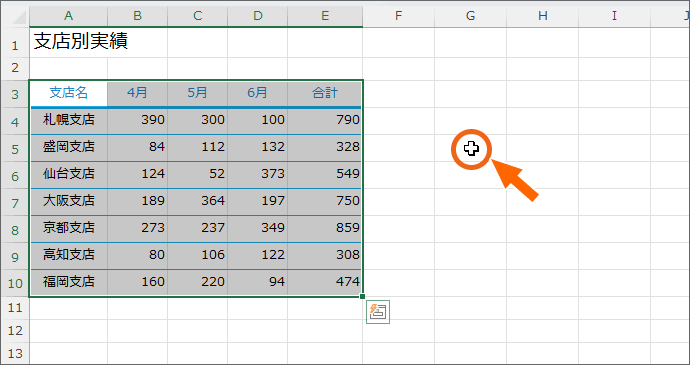Click the 支店名 header cell

pos(68,93)
